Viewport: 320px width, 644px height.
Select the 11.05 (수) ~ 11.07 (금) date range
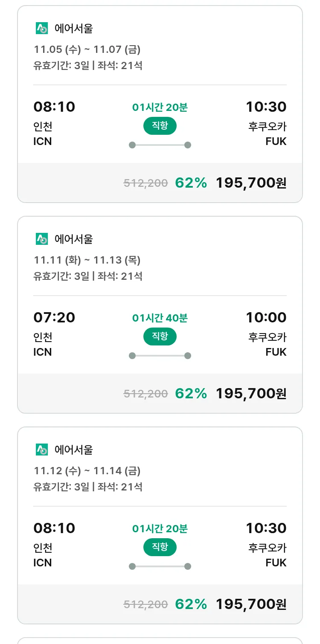point(87,49)
